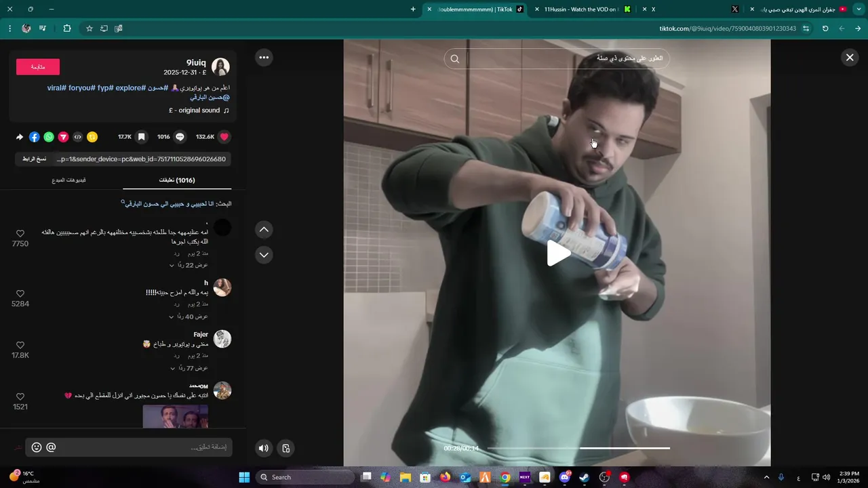Open 9iuiq profile avatar
868x488 pixels.
(220, 66)
